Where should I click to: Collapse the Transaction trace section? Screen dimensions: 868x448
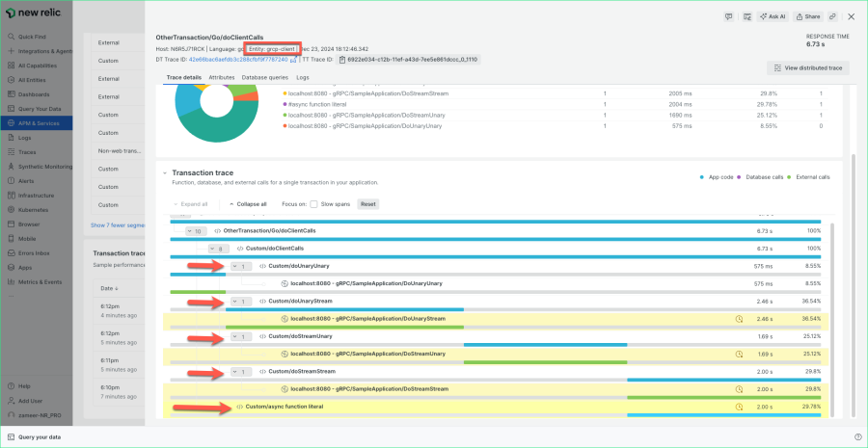165,172
